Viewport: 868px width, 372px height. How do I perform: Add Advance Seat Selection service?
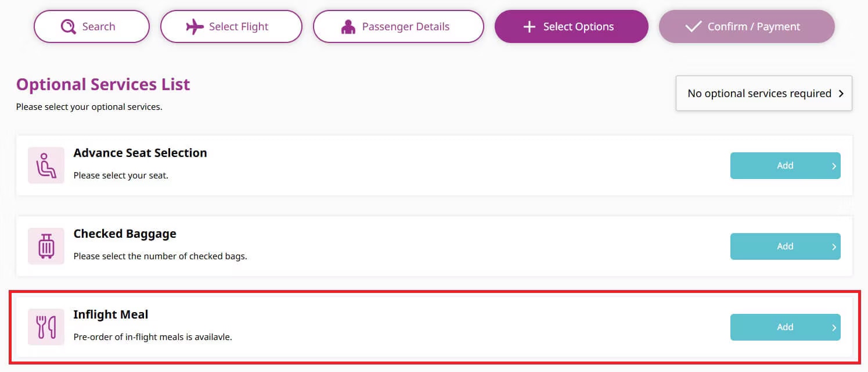click(784, 166)
